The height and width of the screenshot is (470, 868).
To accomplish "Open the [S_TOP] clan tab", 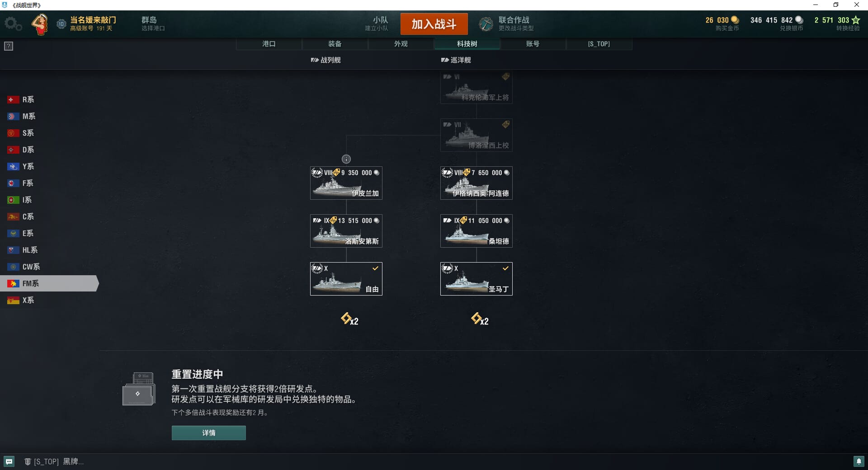I will click(599, 44).
